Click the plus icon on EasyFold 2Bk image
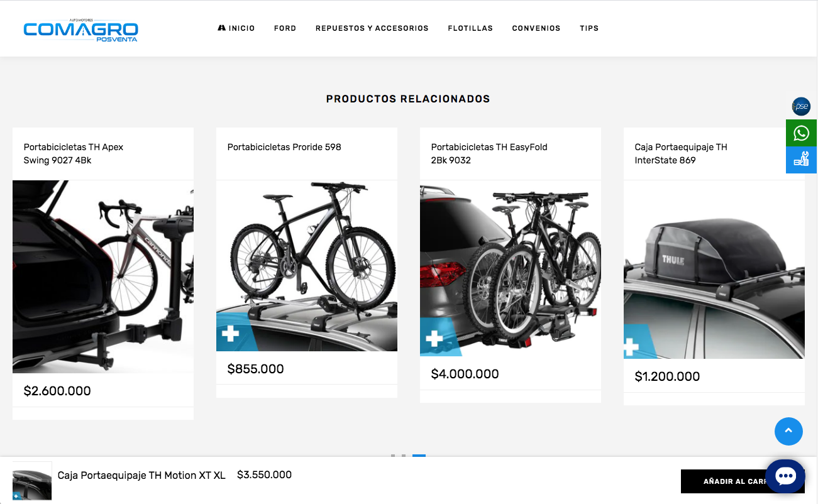The width and height of the screenshot is (818, 504). pos(434,339)
